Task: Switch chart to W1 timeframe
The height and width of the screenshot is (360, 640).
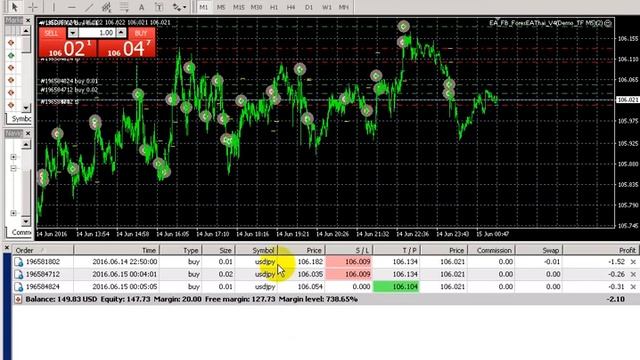Action: point(327,7)
